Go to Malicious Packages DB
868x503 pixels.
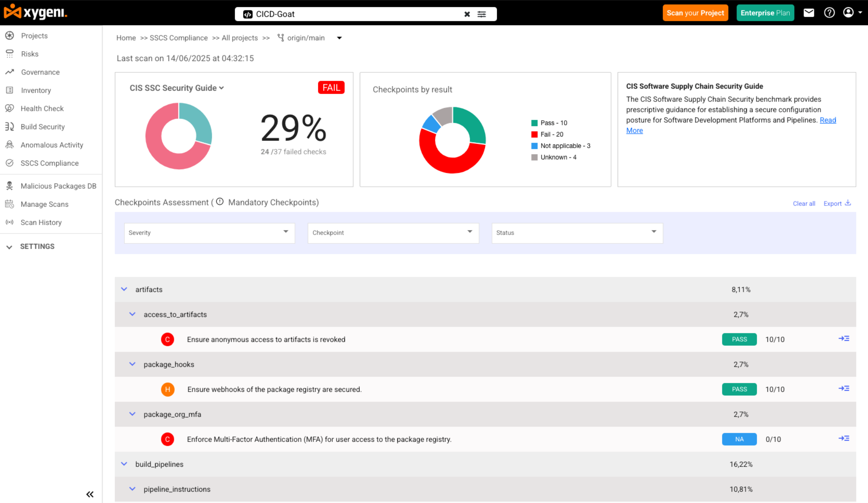coord(58,186)
